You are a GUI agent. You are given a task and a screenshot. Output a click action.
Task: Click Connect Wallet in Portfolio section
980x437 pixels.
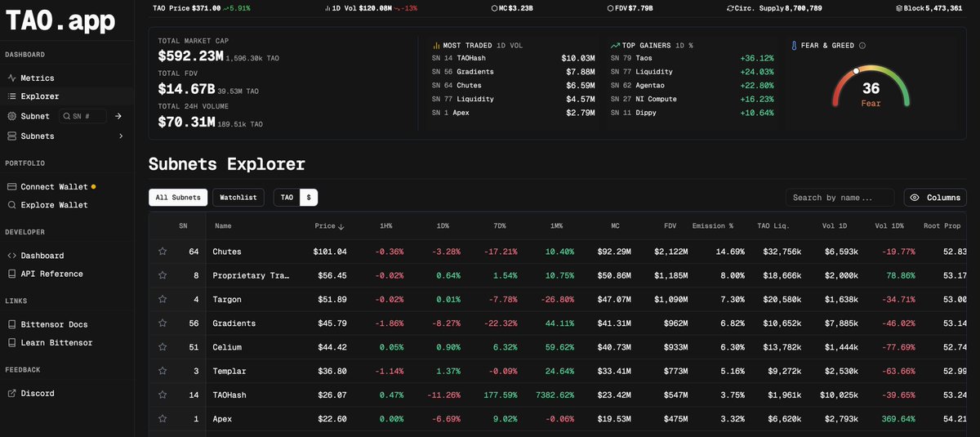(54, 186)
